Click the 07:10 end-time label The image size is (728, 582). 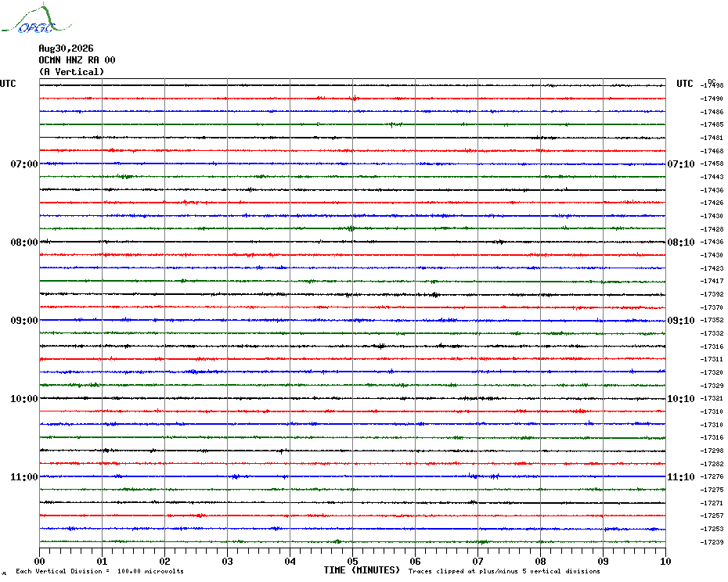click(x=681, y=163)
